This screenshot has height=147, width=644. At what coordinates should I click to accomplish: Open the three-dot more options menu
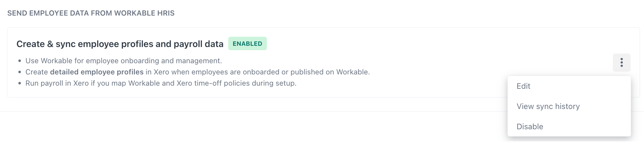click(622, 63)
